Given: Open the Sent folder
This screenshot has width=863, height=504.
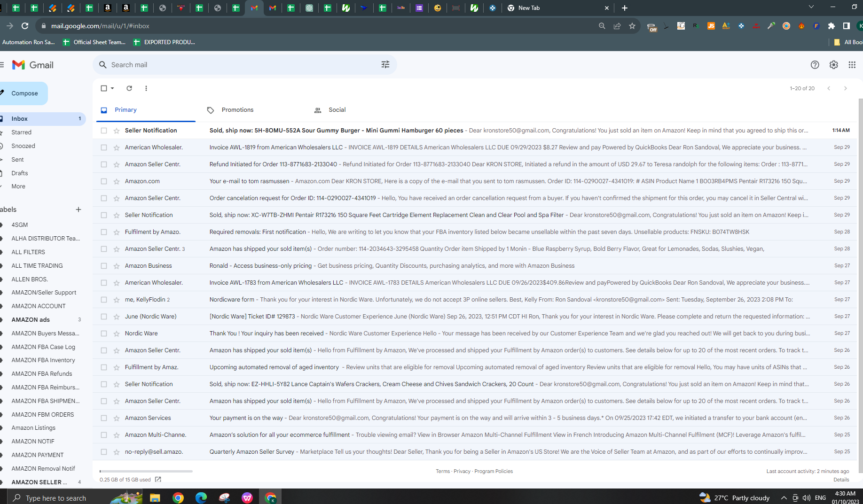Looking at the screenshot, I should [17, 160].
